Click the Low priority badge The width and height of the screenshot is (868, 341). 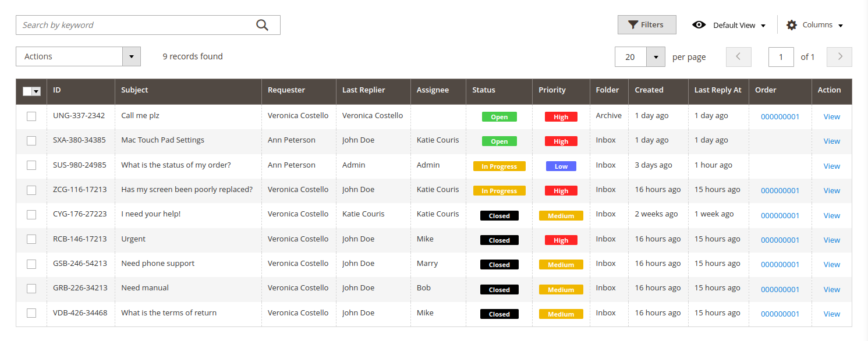[561, 166]
